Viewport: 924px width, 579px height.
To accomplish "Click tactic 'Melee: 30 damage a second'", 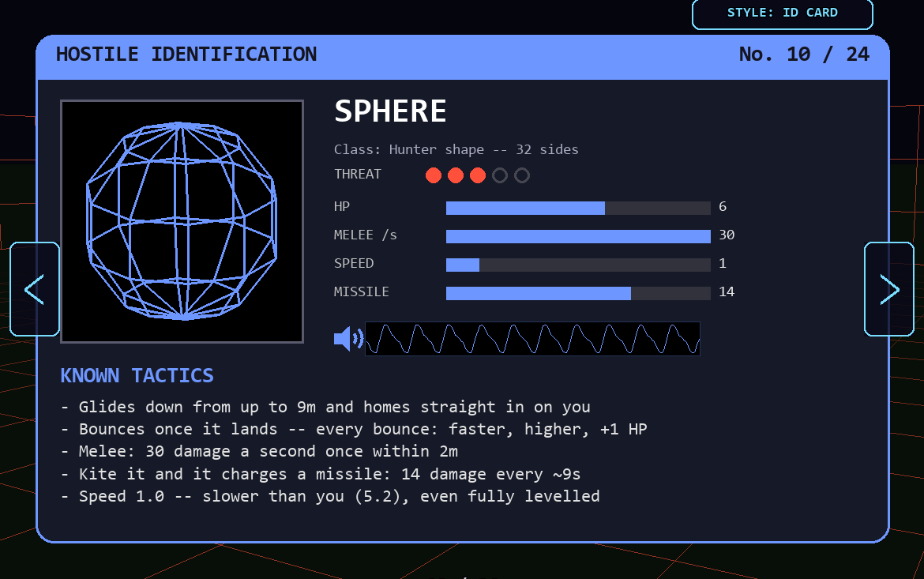I will (x=259, y=452).
